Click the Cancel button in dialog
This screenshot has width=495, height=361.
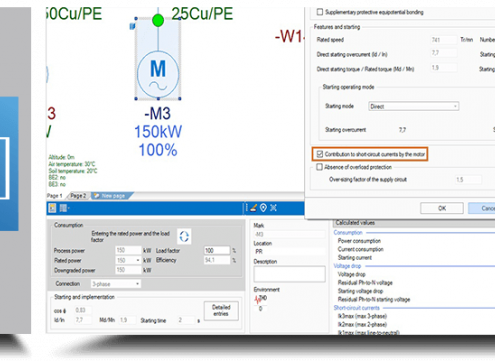[482, 208]
